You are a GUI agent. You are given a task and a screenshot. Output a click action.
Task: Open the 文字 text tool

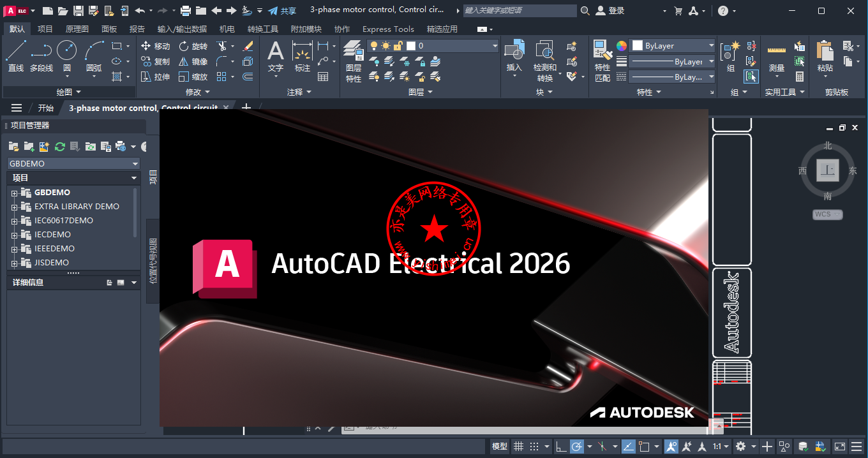(275, 56)
